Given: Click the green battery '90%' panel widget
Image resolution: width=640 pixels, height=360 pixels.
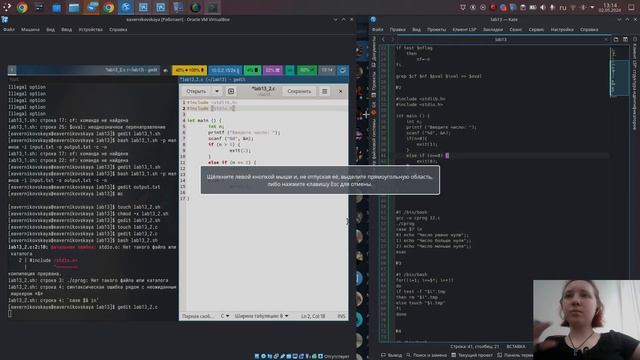Looking at the screenshot, I should click(307, 70).
